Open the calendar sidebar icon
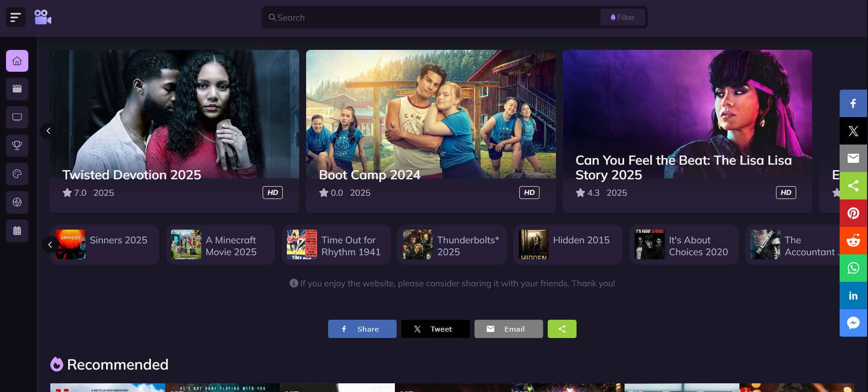 [17, 231]
